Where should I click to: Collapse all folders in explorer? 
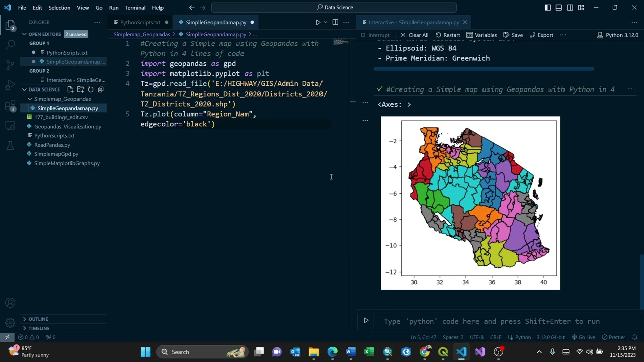[x=101, y=89]
